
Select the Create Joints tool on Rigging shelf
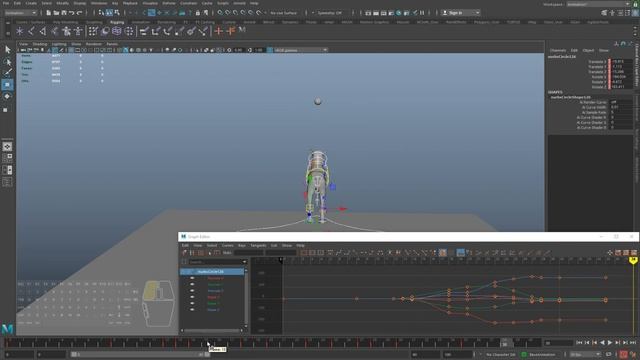(31, 31)
